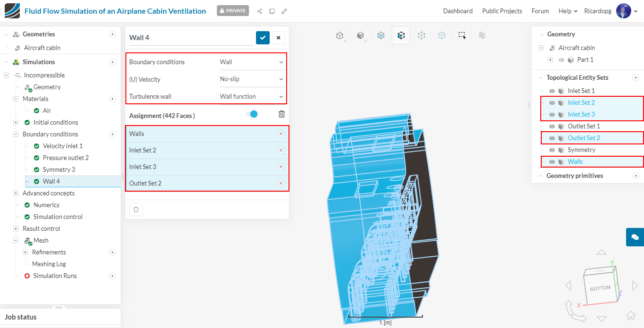Click the home view reset icon
644x328 pixels.
pyautogui.click(x=630, y=316)
